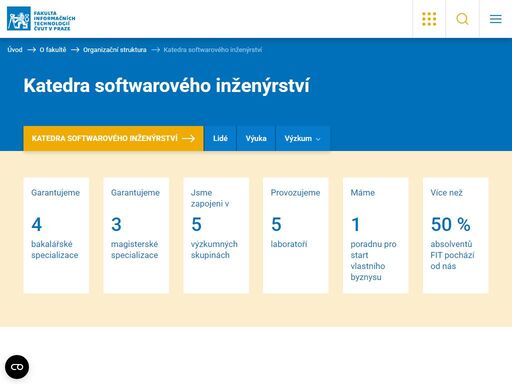
Task: Open the search magnifier icon
Action: 462,19
